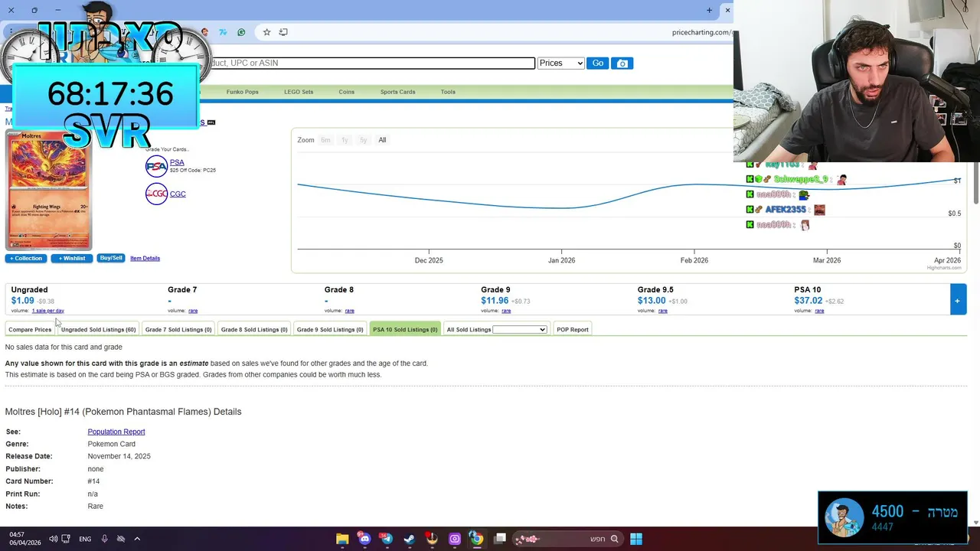
Task: Open the LEGO Sets menu
Action: 299,92
